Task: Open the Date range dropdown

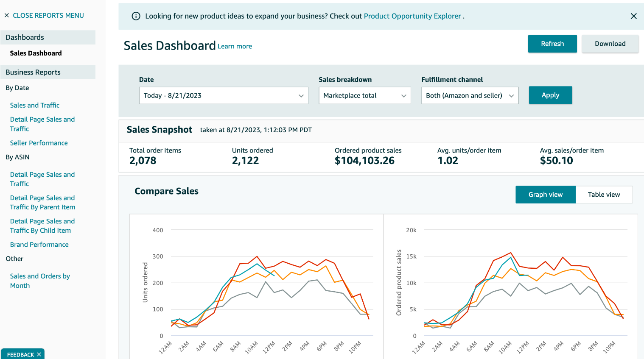Action: (x=224, y=95)
